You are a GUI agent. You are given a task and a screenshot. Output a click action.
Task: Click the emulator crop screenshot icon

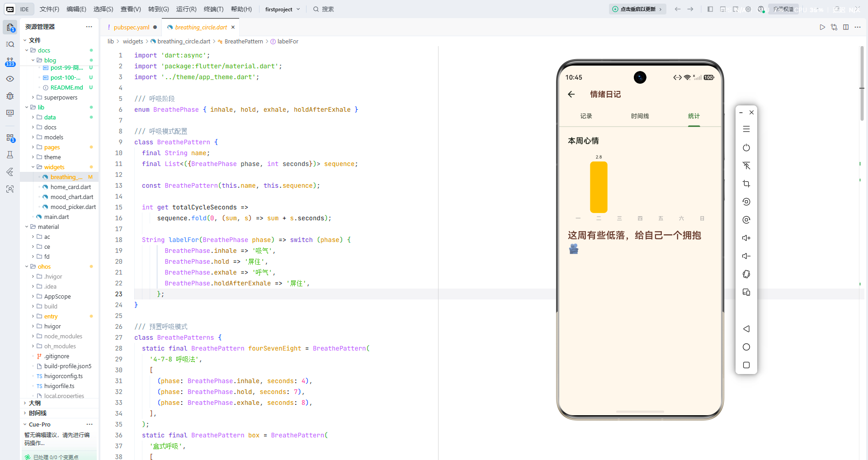coord(746,184)
